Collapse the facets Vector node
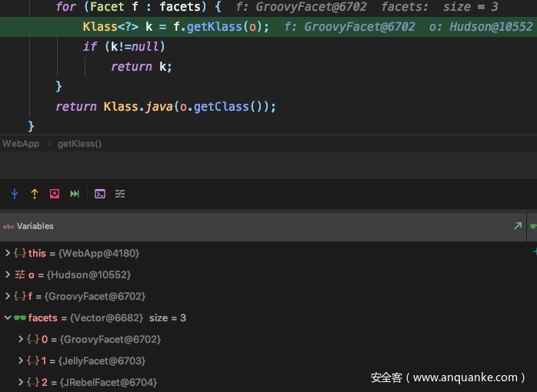537x392 pixels. tap(8, 317)
